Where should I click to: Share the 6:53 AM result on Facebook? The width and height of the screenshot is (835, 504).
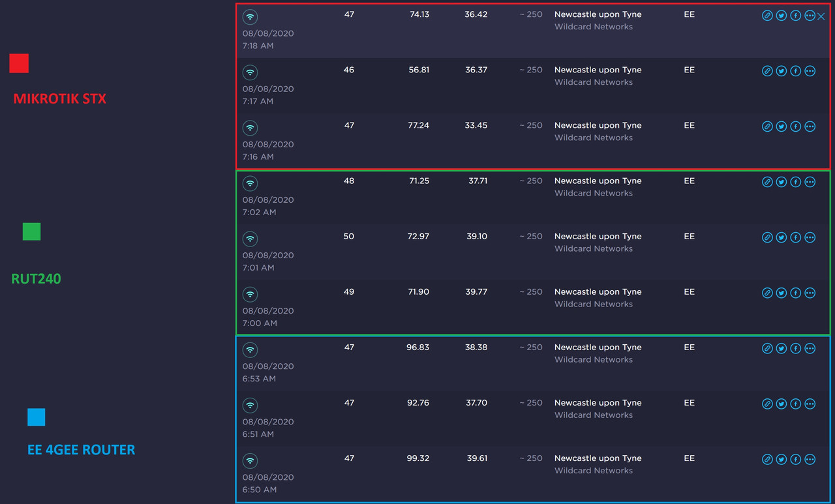(x=796, y=348)
